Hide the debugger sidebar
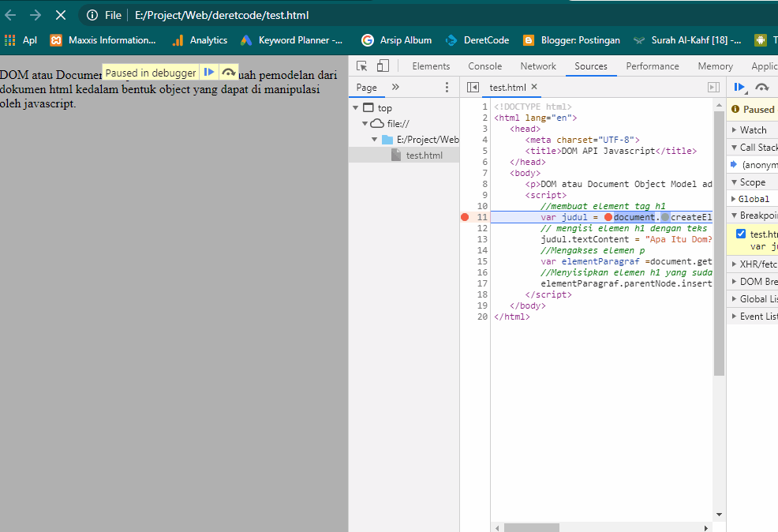 click(713, 88)
